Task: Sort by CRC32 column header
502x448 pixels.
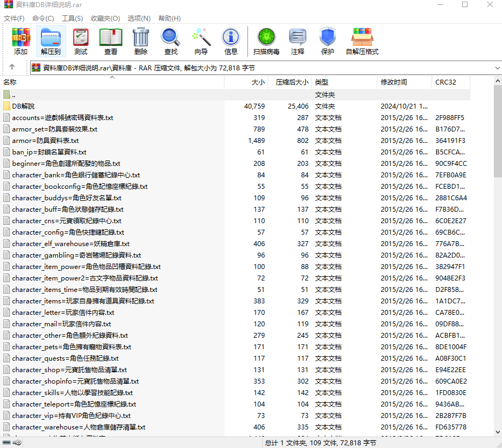Action: pos(451,82)
